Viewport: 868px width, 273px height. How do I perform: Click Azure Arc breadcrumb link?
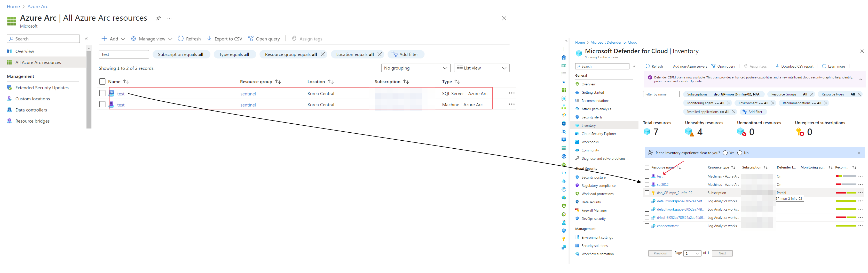coord(38,6)
